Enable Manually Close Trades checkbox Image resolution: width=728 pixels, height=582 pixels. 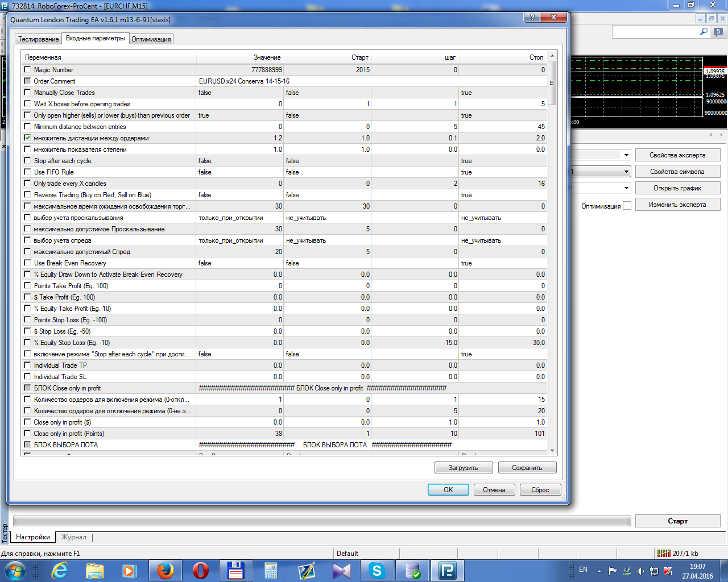click(x=27, y=92)
